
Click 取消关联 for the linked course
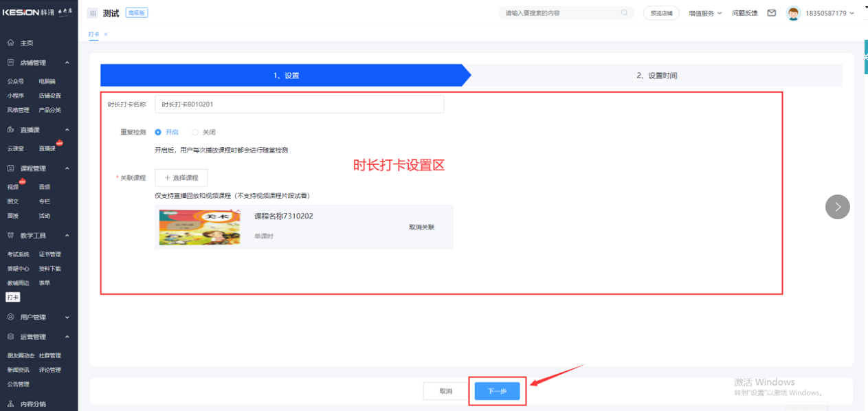[x=421, y=227]
